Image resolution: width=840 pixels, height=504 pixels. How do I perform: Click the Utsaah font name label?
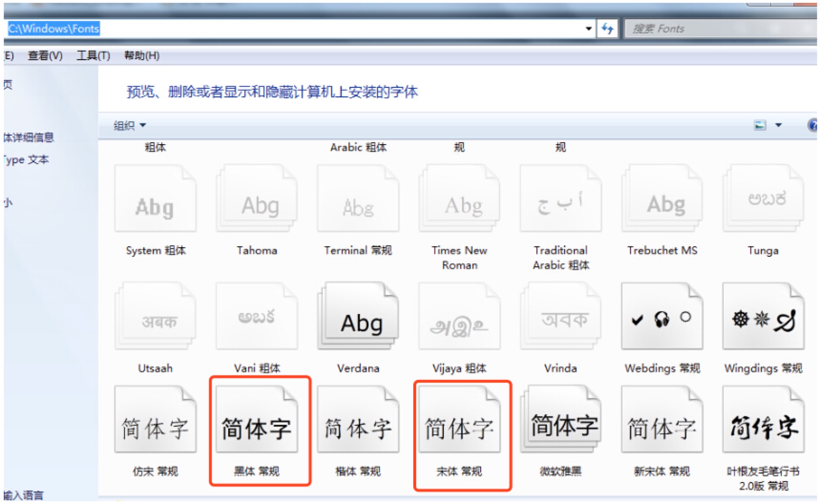pos(156,368)
